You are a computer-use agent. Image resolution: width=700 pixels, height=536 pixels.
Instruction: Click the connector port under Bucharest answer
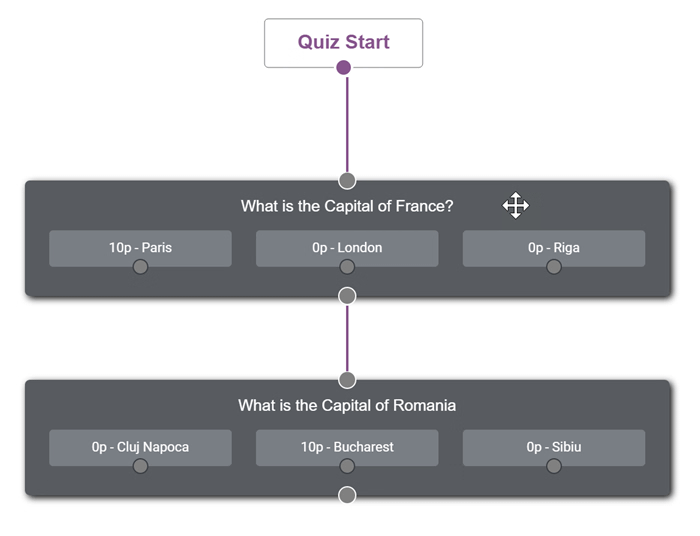coord(347,466)
